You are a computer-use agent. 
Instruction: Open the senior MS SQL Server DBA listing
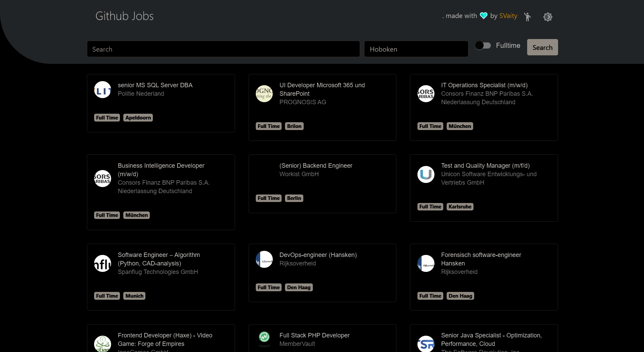[x=155, y=85]
